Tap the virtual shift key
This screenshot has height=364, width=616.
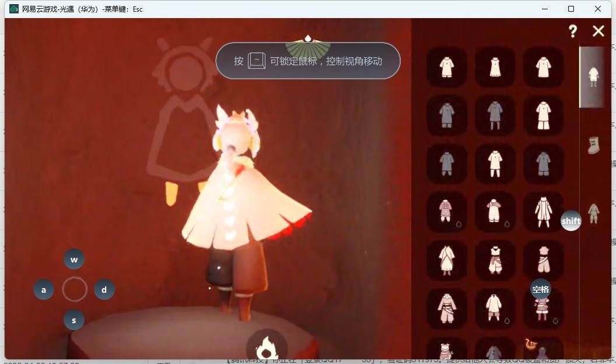(x=571, y=220)
